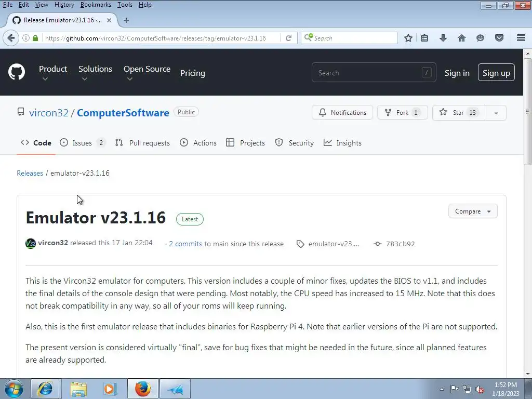Fork the repository
The height and width of the screenshot is (399, 532).
[x=403, y=113]
